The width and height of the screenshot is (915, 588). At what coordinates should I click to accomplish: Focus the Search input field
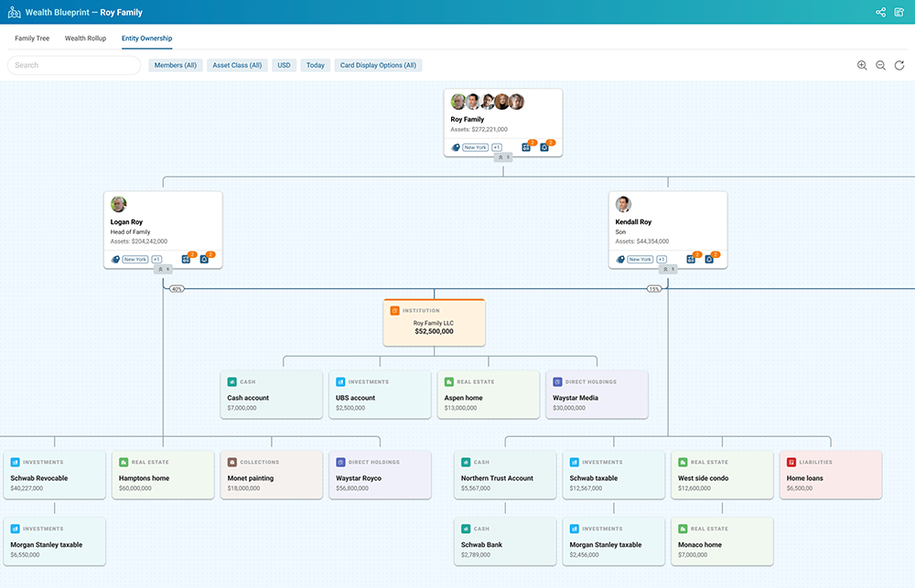tap(74, 65)
